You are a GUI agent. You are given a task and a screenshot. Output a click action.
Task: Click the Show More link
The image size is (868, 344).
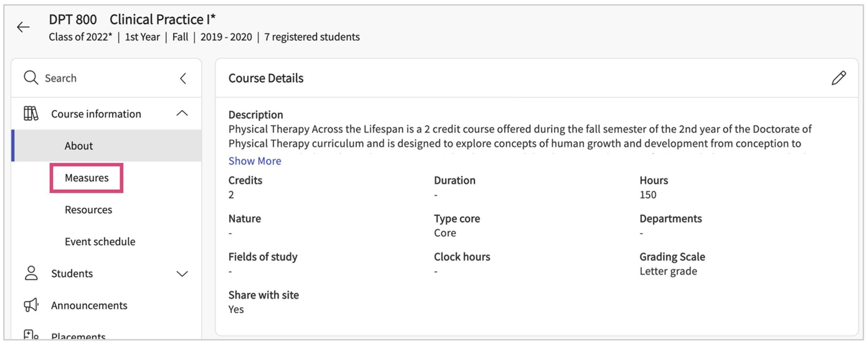tap(255, 161)
